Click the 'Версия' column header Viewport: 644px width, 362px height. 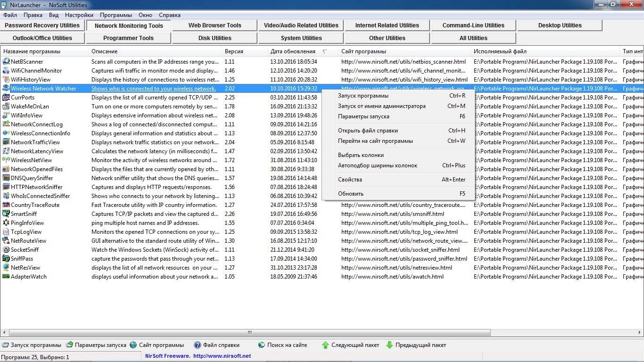(244, 51)
